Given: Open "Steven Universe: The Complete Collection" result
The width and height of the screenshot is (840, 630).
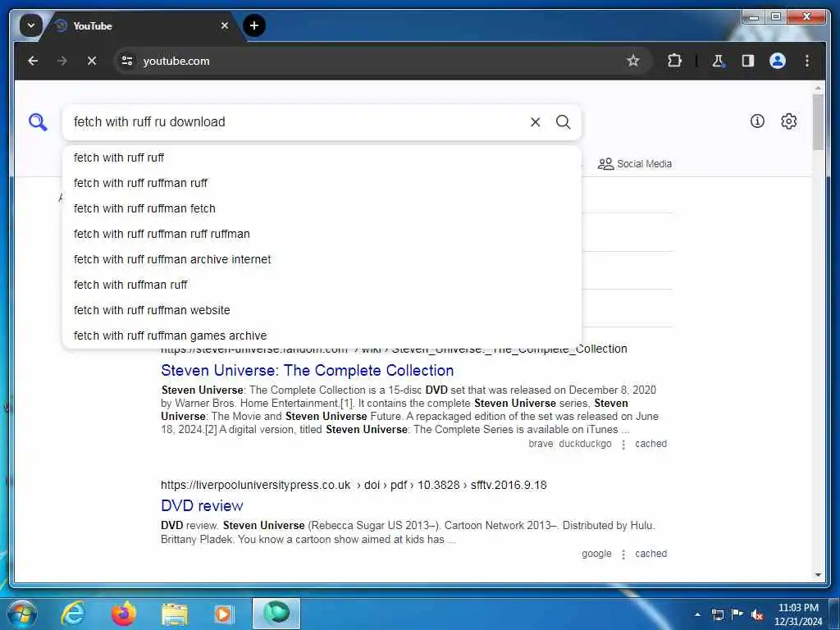Looking at the screenshot, I should pyautogui.click(x=307, y=370).
